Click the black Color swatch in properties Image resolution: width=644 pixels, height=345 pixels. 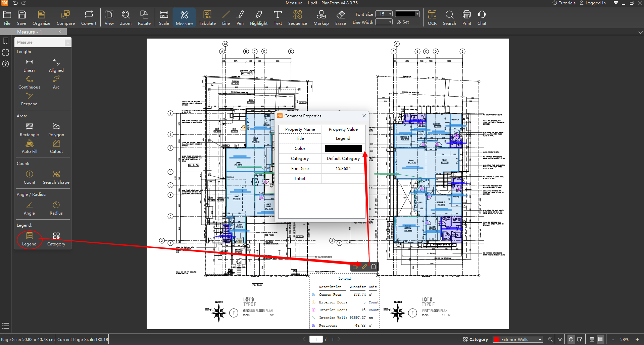343,149
